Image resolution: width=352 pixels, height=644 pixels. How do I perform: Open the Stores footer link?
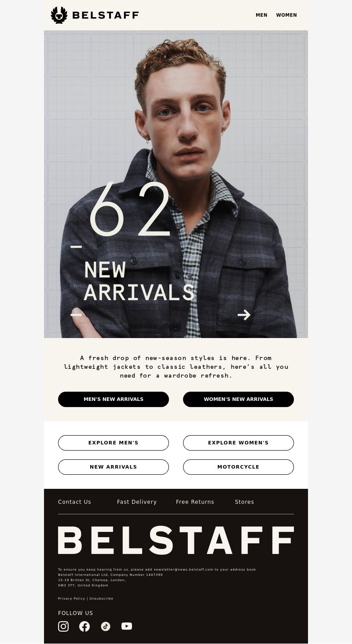(x=244, y=502)
